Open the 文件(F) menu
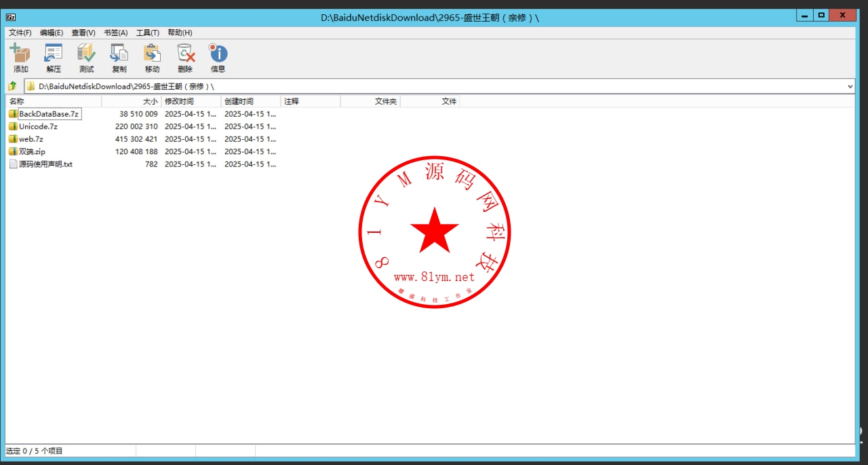868x465 pixels. point(20,33)
